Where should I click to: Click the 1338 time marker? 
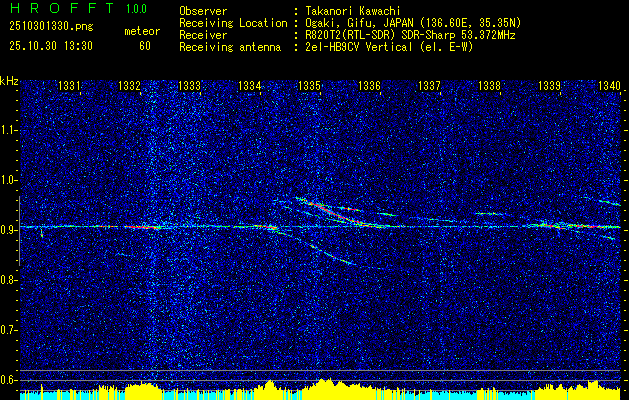489,85
